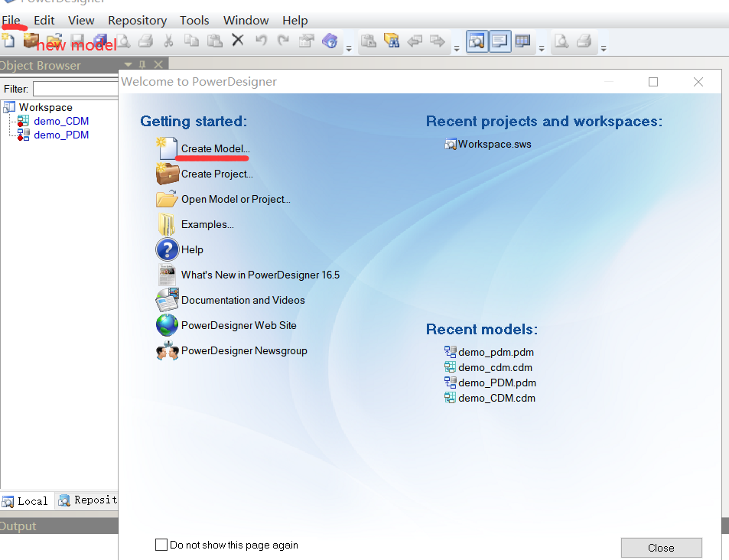Open Documentation and Videos link
Image resolution: width=729 pixels, height=560 pixels.
point(243,300)
